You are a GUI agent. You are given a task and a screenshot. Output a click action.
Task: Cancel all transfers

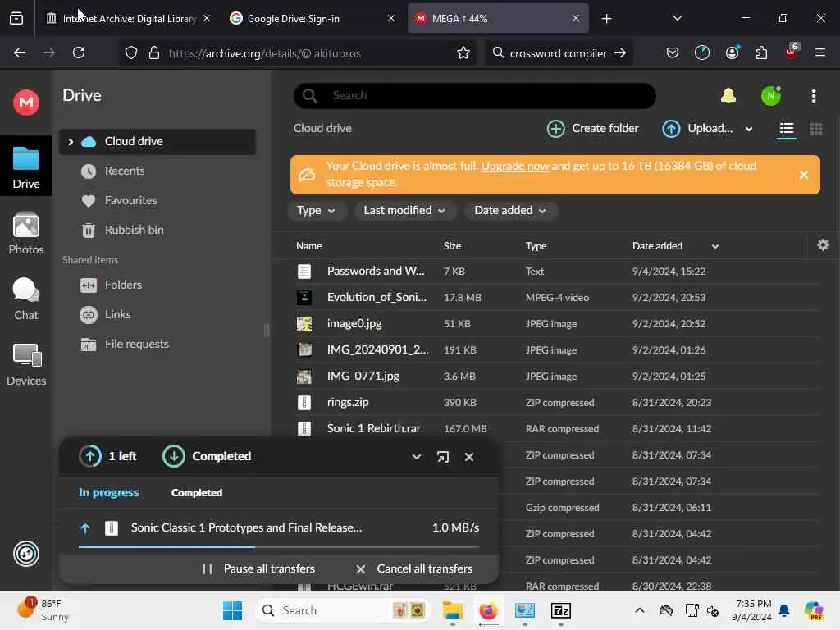[x=413, y=568]
